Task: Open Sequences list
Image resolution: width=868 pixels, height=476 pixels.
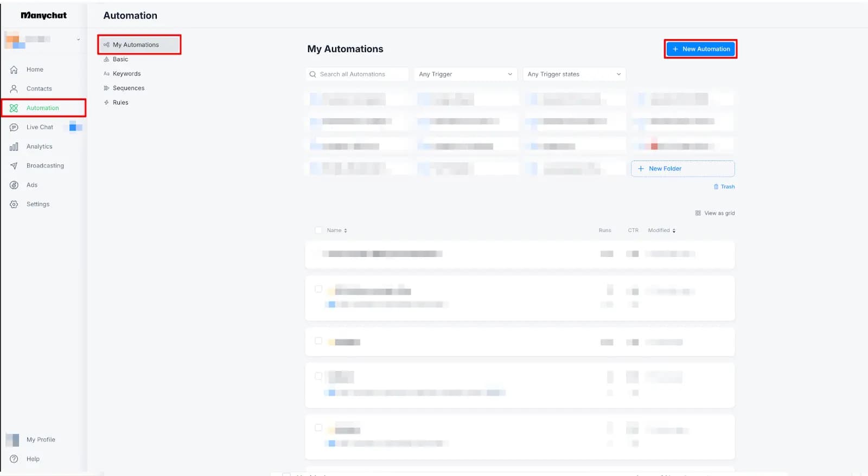Action: 129,88
